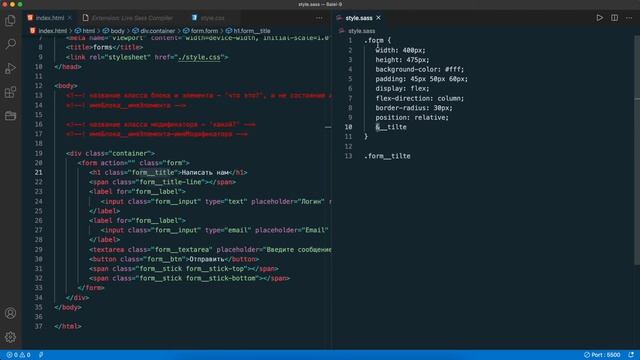Click the 'position: relative;' line
Image resolution: width=640 pixels, height=360 pixels.
412,118
